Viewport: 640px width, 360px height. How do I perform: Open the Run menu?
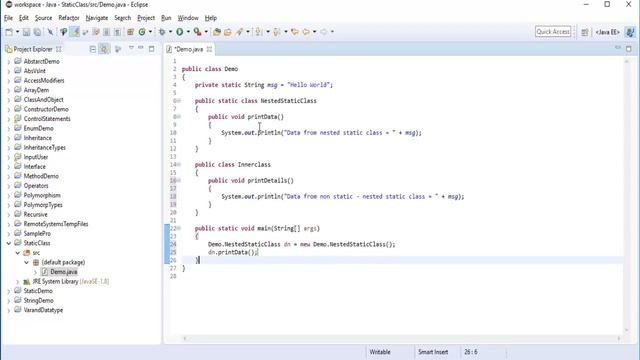166,18
